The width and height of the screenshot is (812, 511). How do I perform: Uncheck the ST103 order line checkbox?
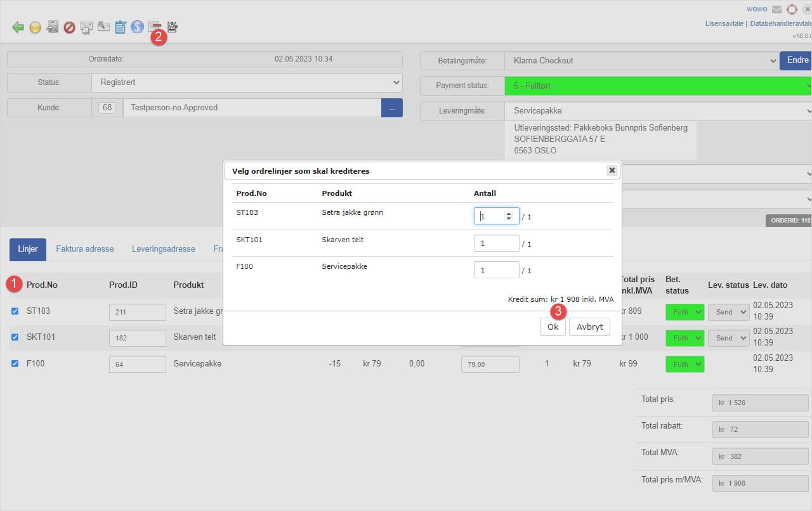click(x=15, y=311)
